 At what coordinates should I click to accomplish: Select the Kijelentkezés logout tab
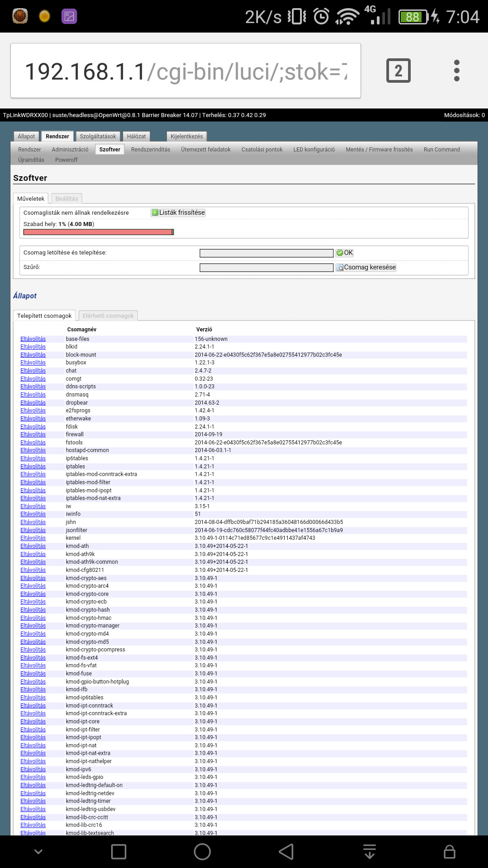[x=187, y=137]
